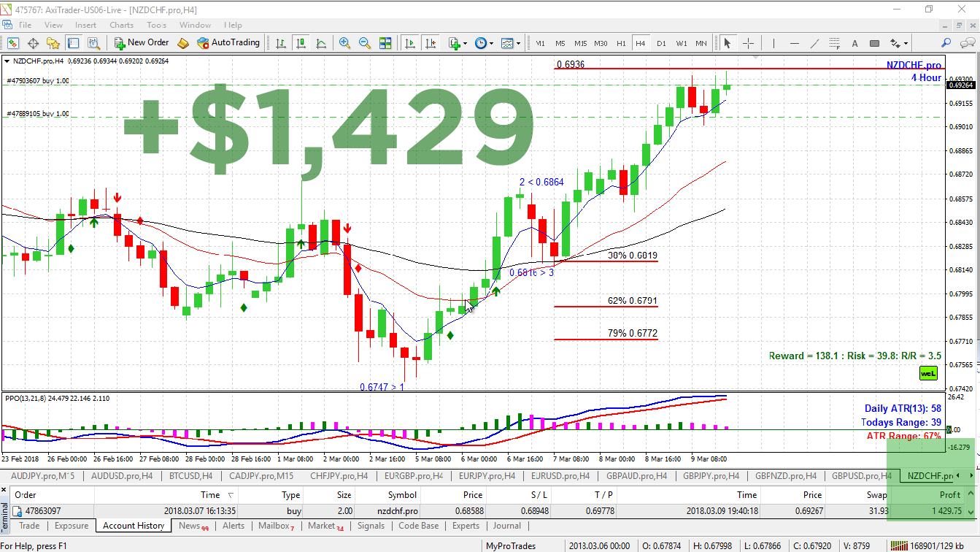Click the wcL green chart button
The width and height of the screenshot is (980, 552).
(x=928, y=373)
